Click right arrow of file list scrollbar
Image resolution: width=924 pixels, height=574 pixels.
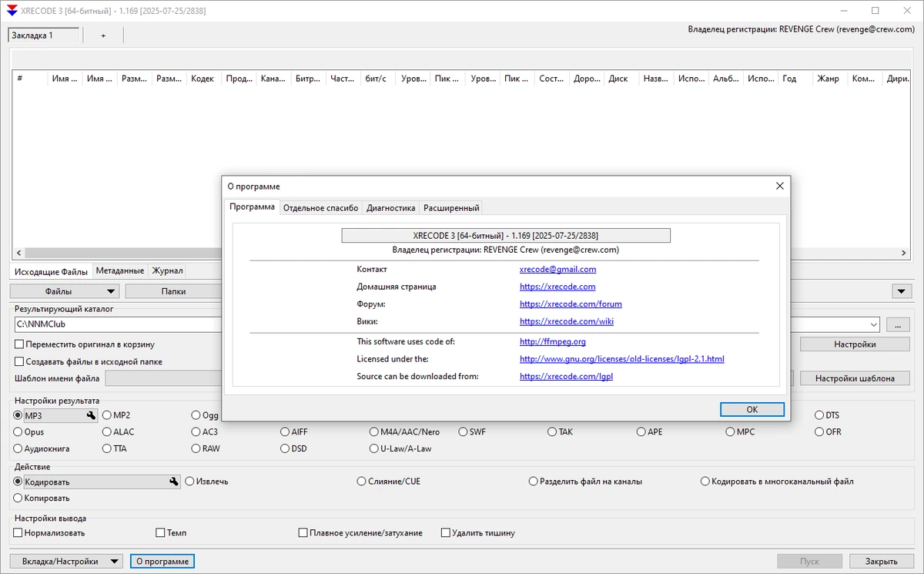(x=905, y=253)
